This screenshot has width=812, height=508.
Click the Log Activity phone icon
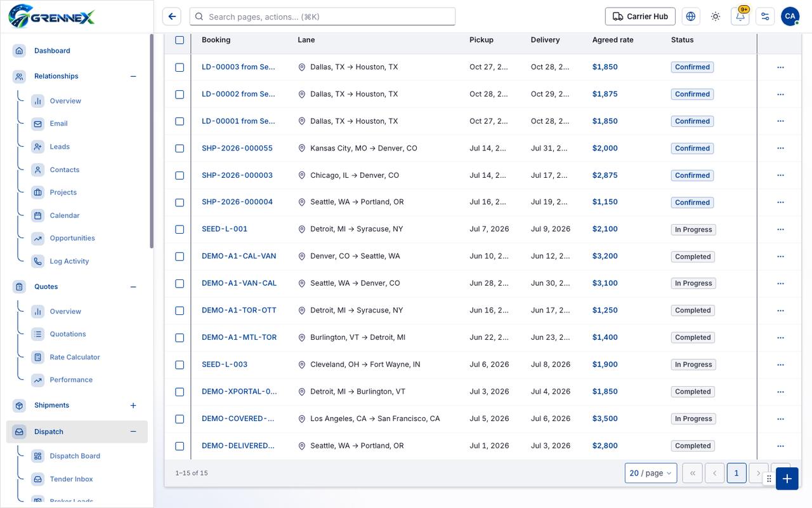(x=38, y=261)
